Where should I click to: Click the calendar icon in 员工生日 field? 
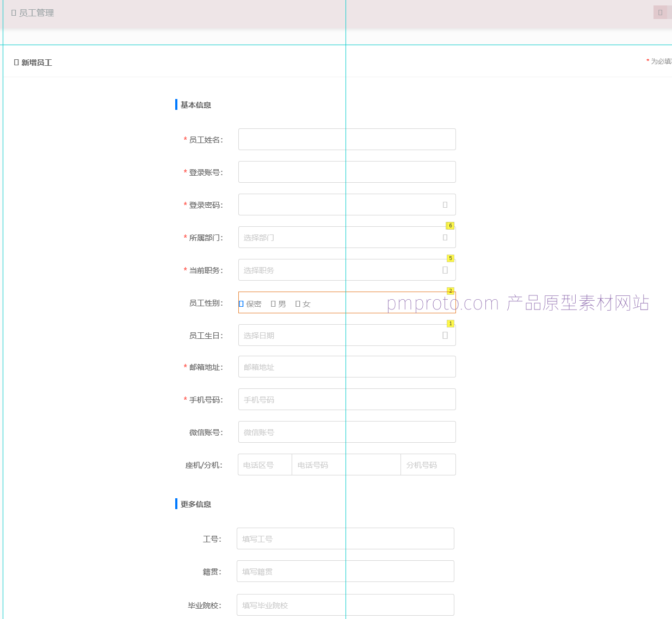[x=445, y=336]
